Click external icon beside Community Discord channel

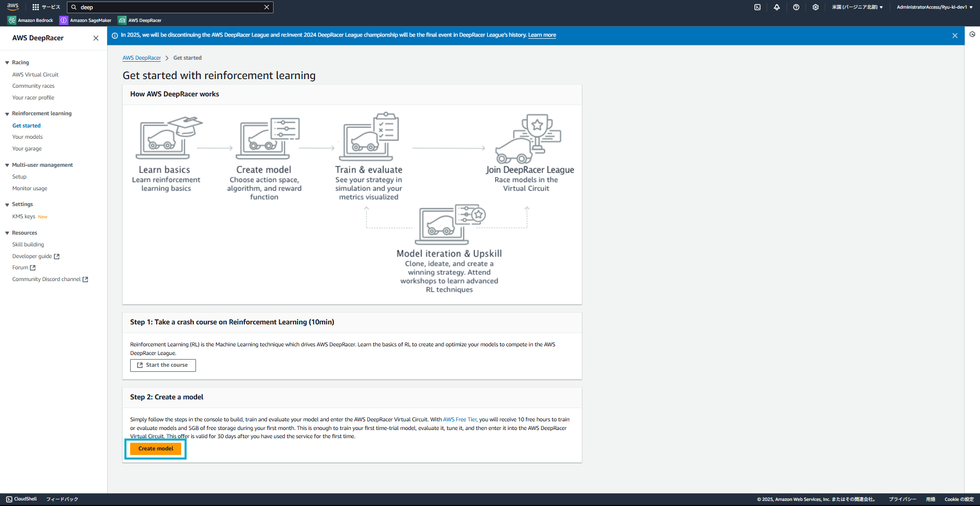click(x=85, y=280)
